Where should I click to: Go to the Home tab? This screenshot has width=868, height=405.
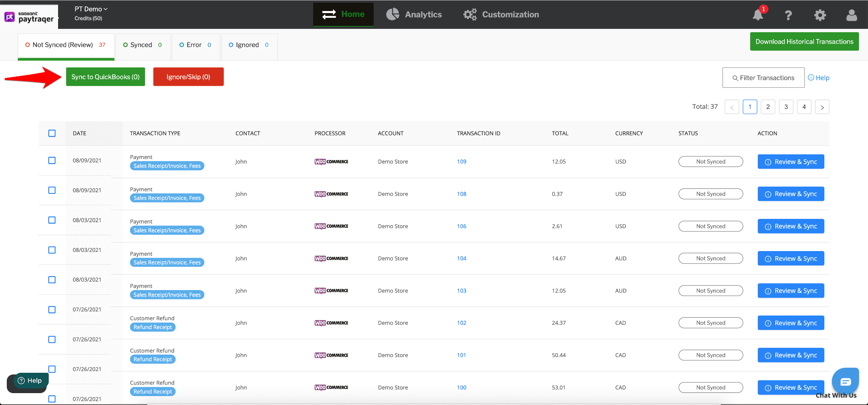(x=343, y=14)
